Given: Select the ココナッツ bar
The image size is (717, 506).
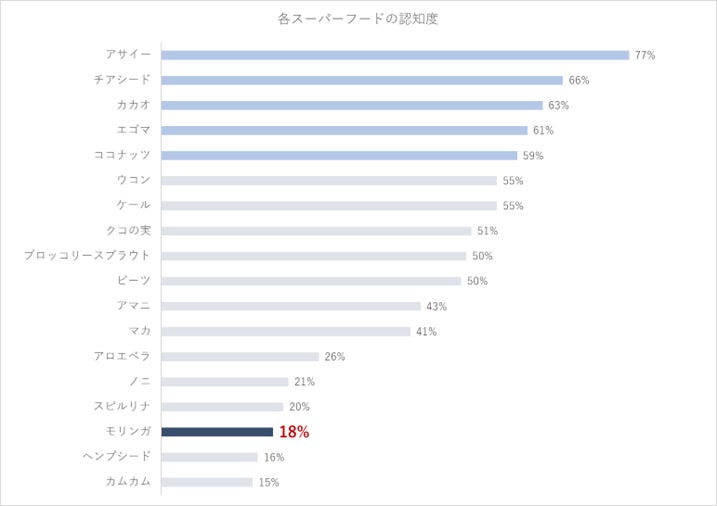Looking at the screenshot, I should tap(338, 155).
